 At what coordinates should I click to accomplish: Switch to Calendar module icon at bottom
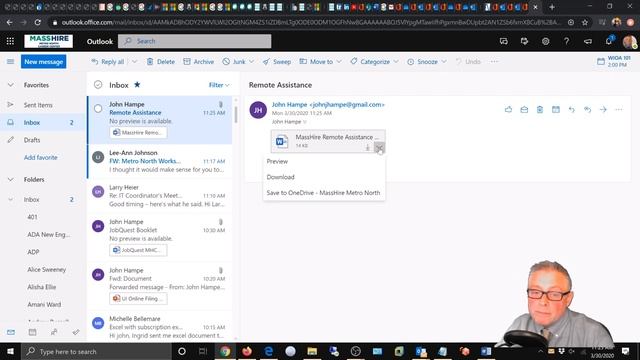pyautogui.click(x=32, y=332)
